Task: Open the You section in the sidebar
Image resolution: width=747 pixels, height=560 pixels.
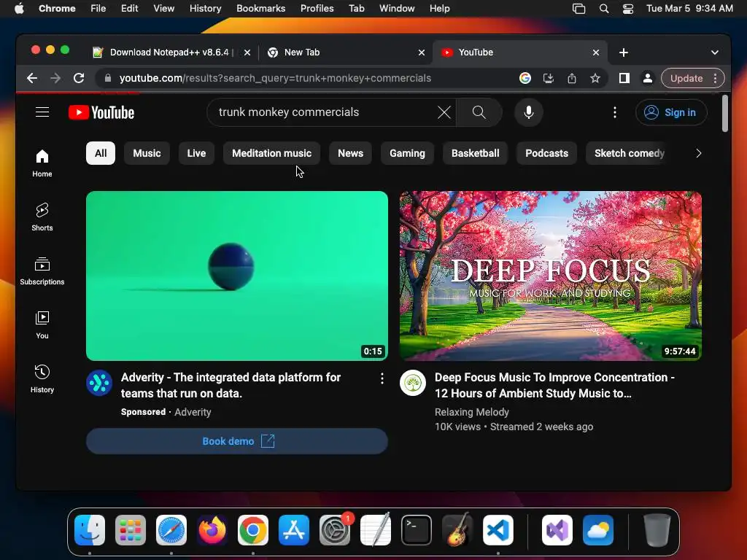Action: [x=42, y=324]
